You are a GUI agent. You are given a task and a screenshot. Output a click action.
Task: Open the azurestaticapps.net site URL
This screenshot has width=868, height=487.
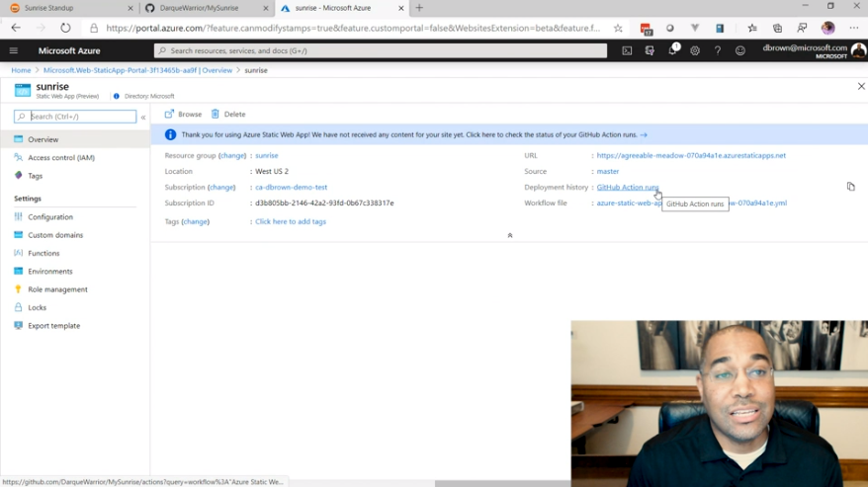tap(691, 155)
